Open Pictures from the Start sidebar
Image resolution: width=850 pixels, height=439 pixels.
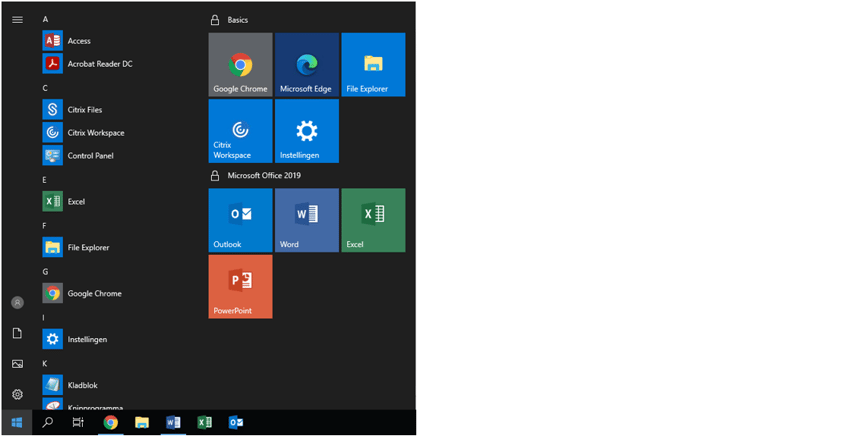(x=17, y=364)
